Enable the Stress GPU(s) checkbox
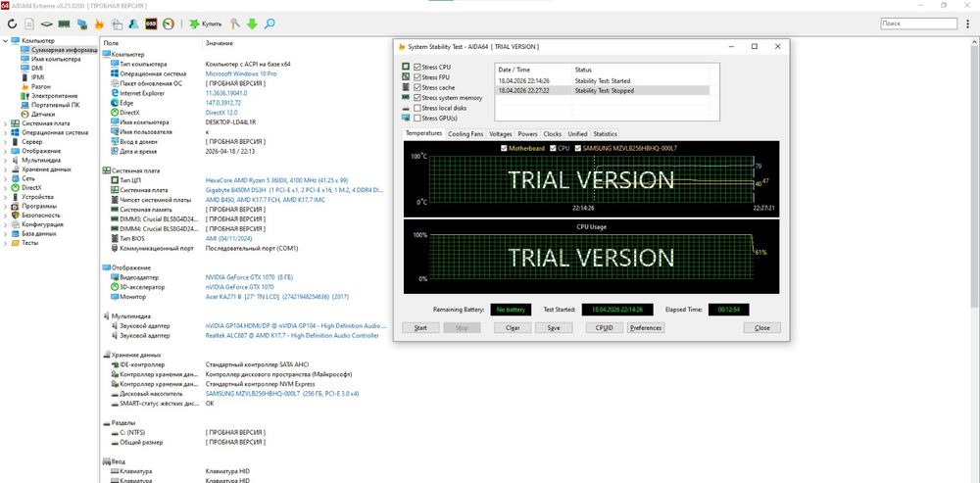Image resolution: width=980 pixels, height=483 pixels. (x=416, y=119)
